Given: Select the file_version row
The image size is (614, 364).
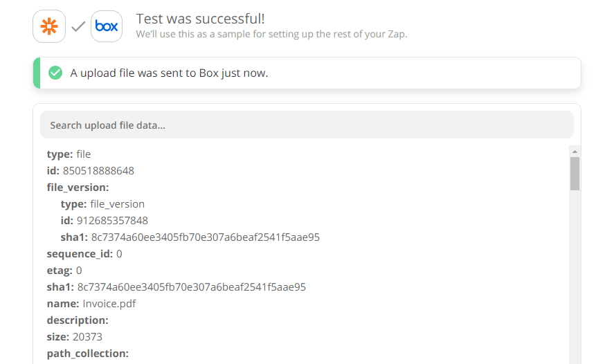Looking at the screenshot, I should coord(78,188).
